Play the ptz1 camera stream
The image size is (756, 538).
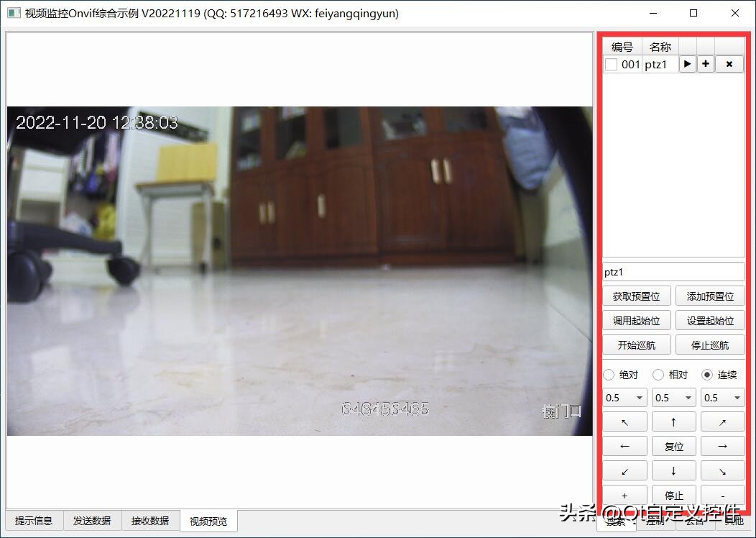pyautogui.click(x=687, y=63)
